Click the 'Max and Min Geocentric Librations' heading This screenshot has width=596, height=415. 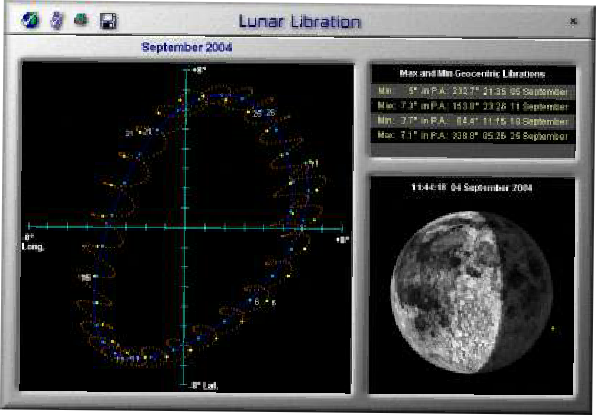472,74
